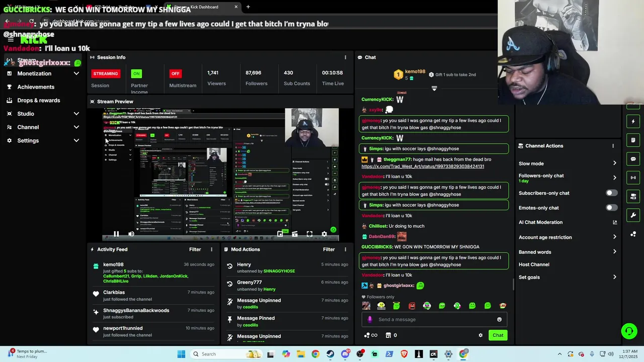
Task: Click Windows Start button
Action: coord(181,354)
